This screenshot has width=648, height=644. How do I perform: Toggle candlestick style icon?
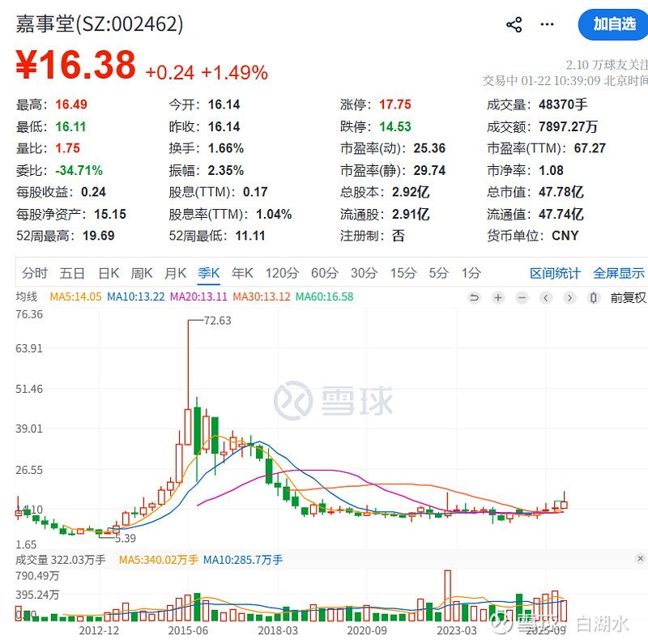(x=594, y=297)
